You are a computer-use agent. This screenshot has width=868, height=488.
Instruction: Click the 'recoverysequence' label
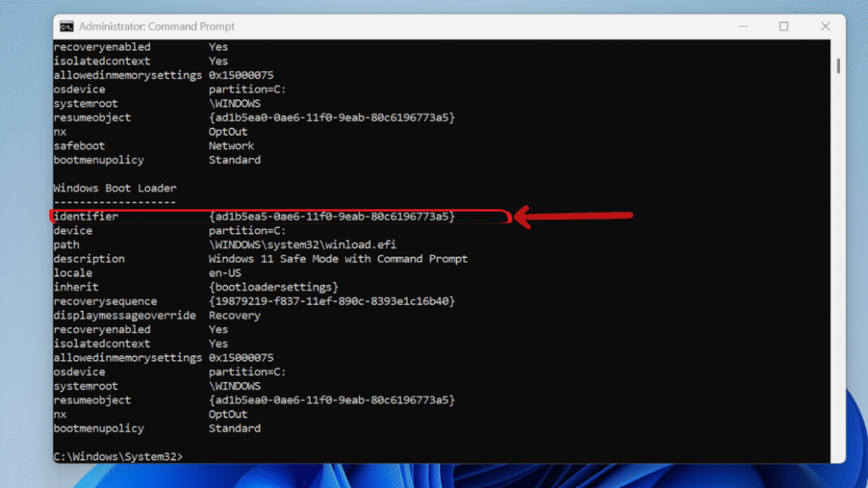[x=105, y=302]
